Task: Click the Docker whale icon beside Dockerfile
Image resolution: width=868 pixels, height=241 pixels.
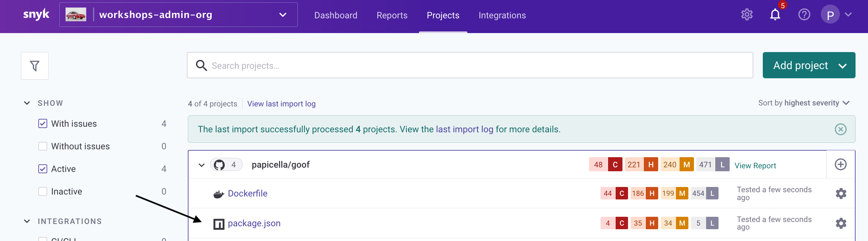Action: (219, 194)
